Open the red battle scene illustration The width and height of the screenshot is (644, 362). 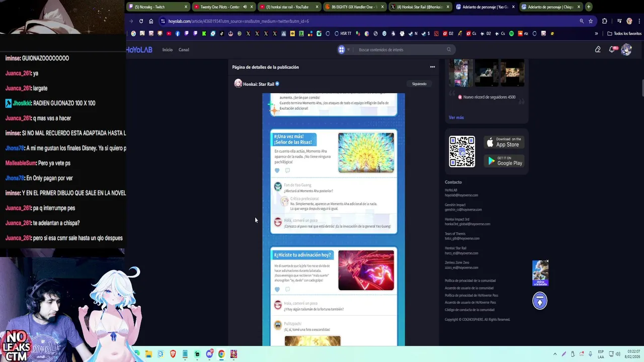366,270
